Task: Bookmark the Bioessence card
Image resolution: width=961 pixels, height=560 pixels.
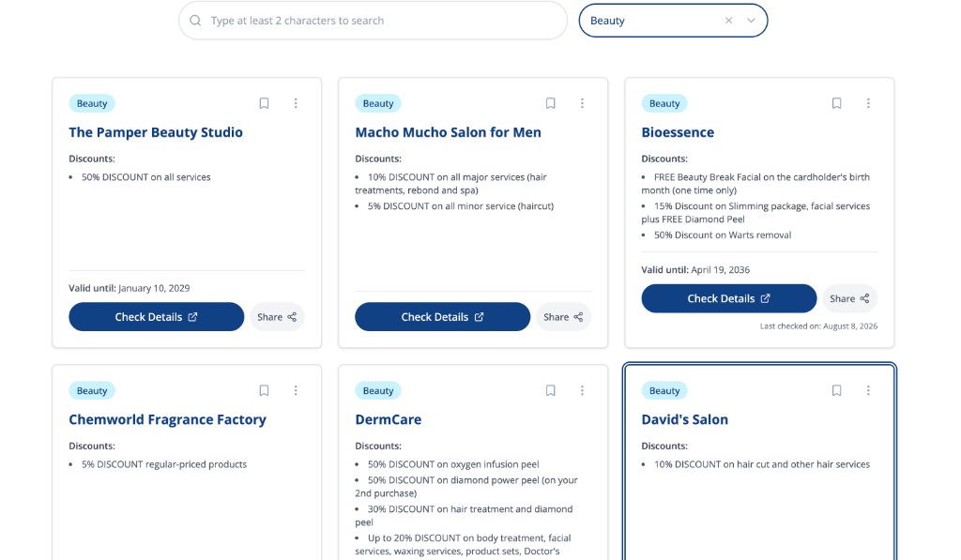Action: tap(836, 103)
